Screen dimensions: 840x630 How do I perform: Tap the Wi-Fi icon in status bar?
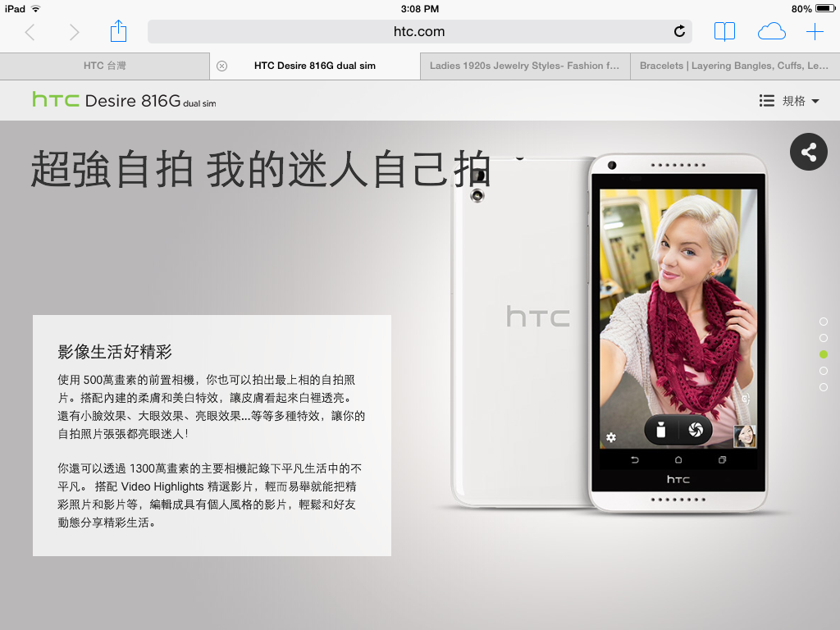click(36, 8)
